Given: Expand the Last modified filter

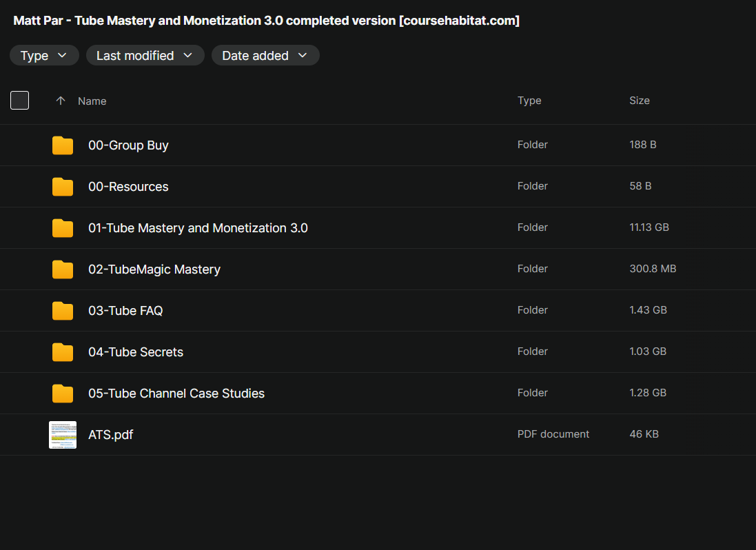Looking at the screenshot, I should point(145,55).
